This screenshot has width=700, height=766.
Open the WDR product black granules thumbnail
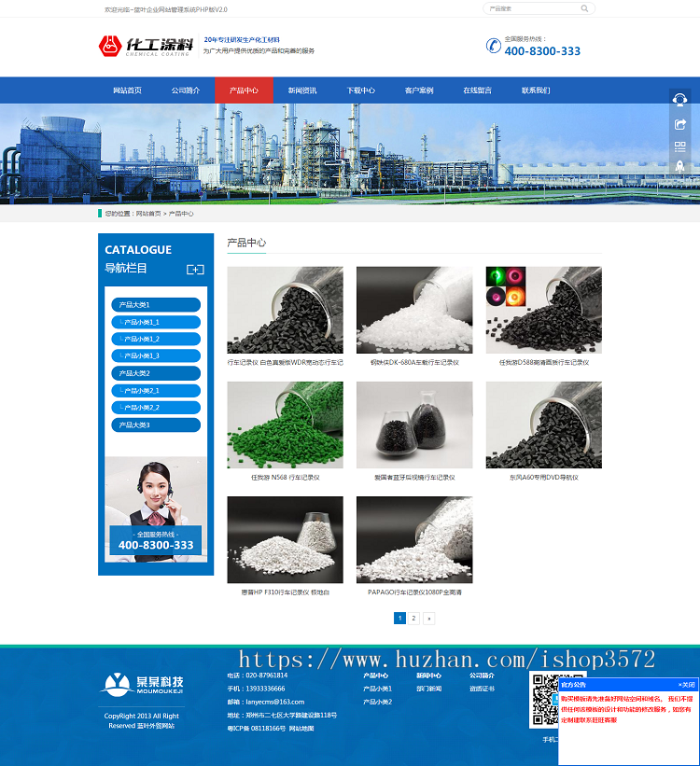click(285, 310)
